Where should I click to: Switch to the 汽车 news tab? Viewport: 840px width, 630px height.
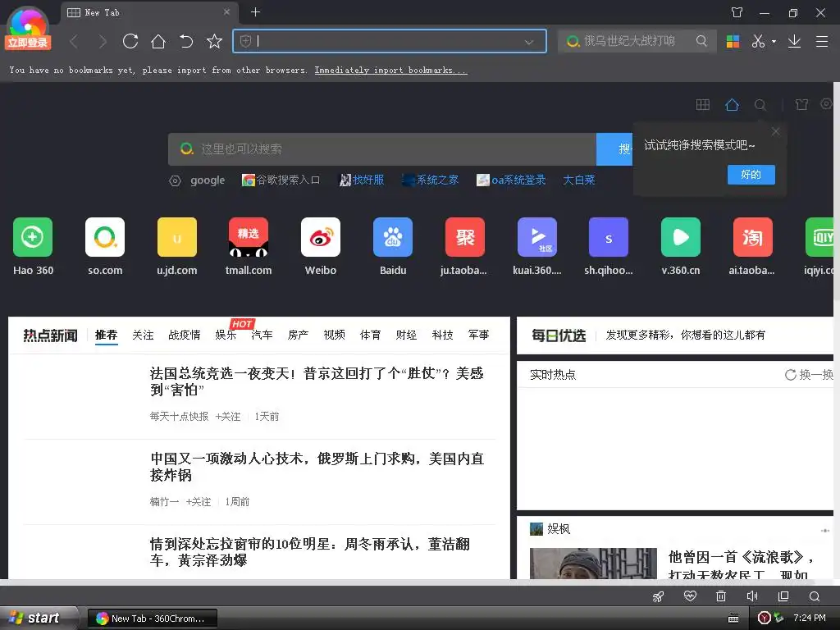point(262,335)
